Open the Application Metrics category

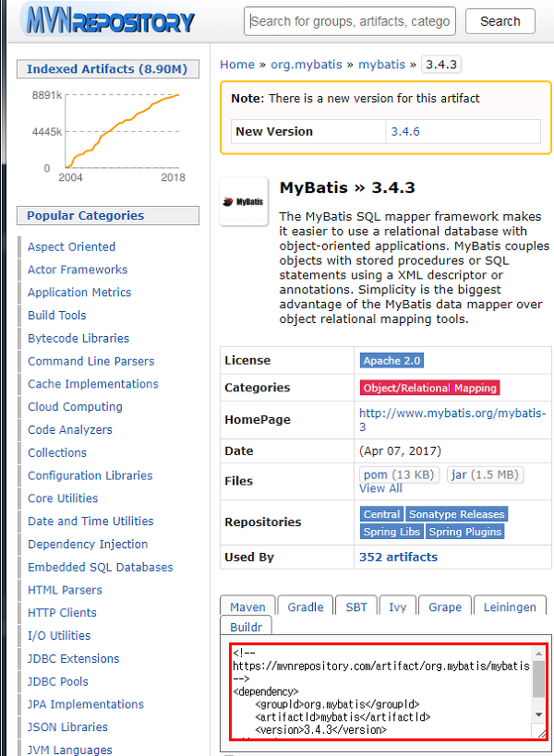[79, 293]
